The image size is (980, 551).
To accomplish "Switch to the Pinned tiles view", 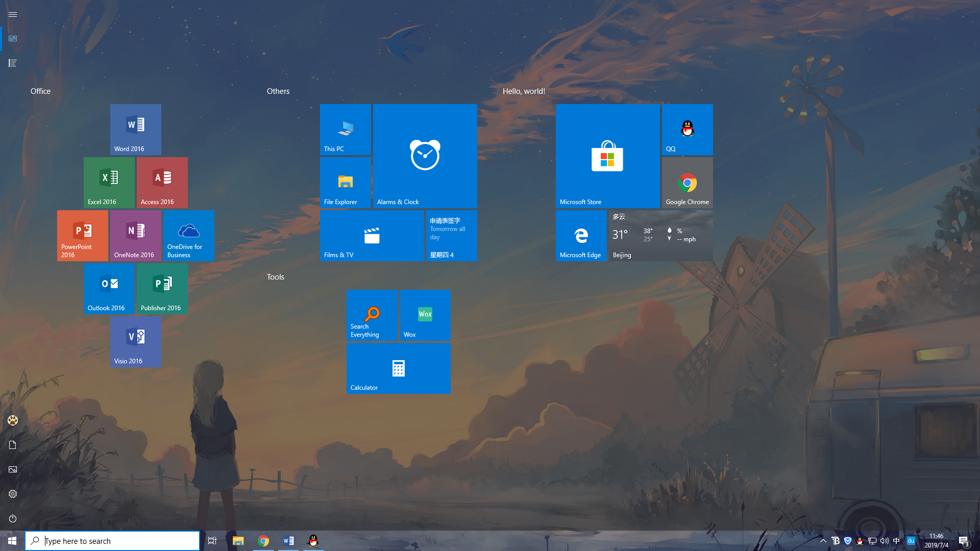I will pyautogui.click(x=13, y=39).
